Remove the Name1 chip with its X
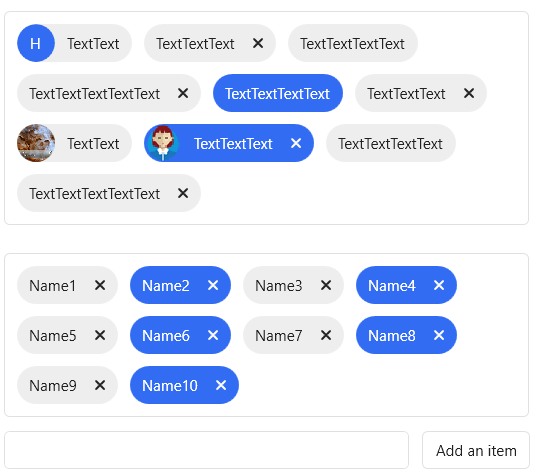 click(x=100, y=285)
